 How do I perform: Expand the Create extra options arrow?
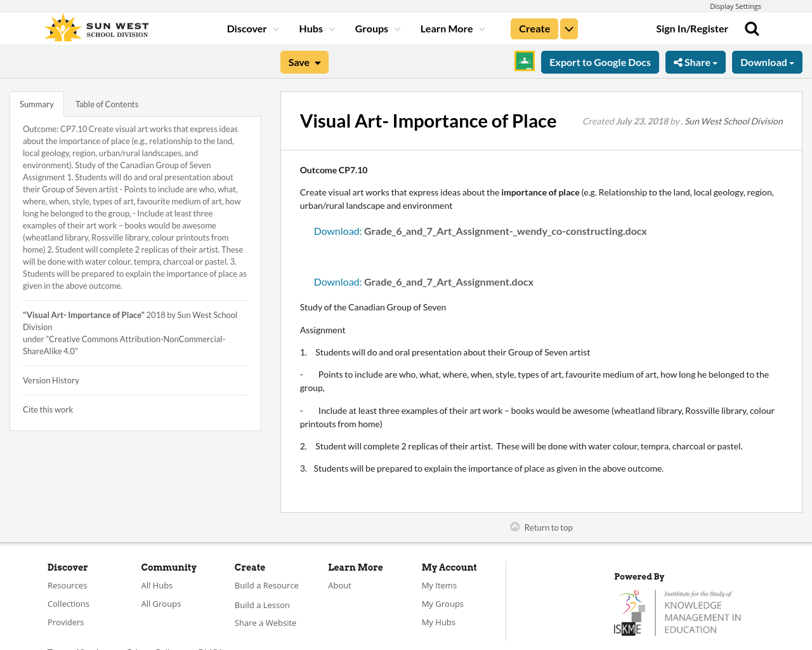568,28
